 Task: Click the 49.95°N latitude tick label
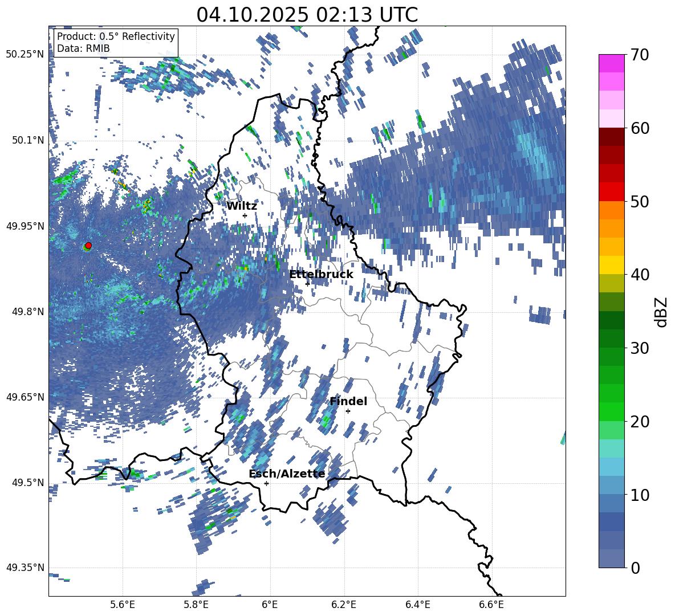25,226
